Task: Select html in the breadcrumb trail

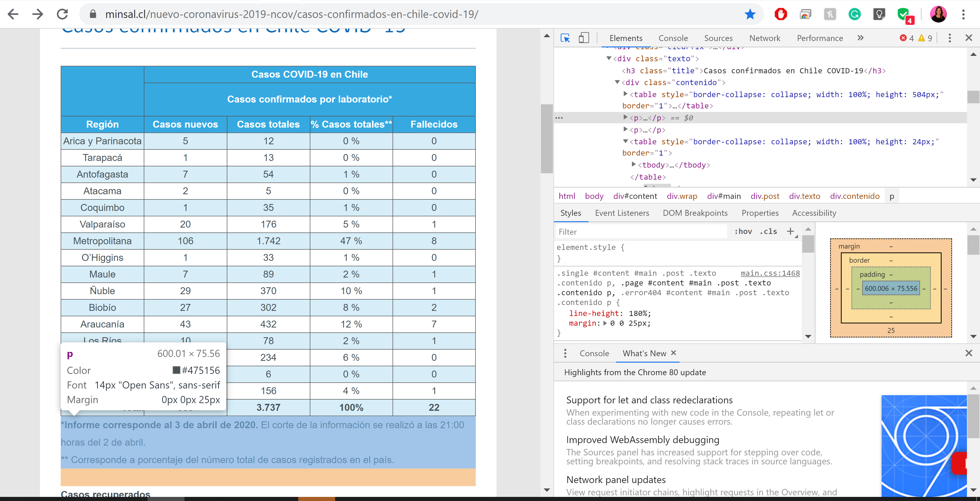Action: tap(567, 196)
